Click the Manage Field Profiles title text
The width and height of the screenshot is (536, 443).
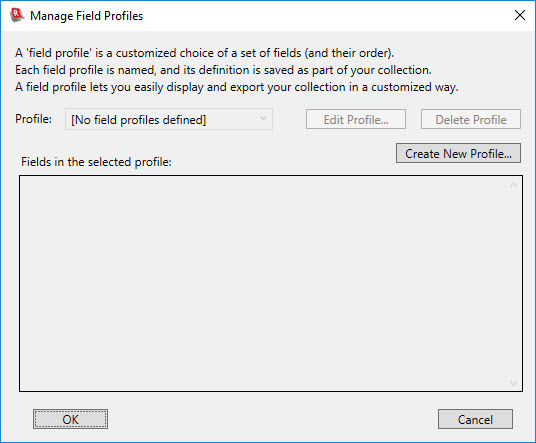(86, 16)
